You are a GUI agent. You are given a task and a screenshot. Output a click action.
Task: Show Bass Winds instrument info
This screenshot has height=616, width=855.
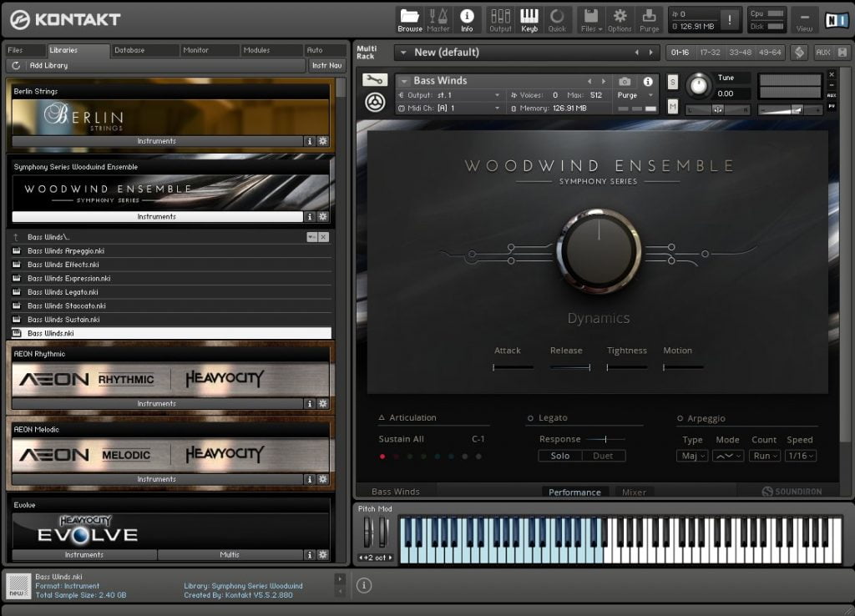648,82
